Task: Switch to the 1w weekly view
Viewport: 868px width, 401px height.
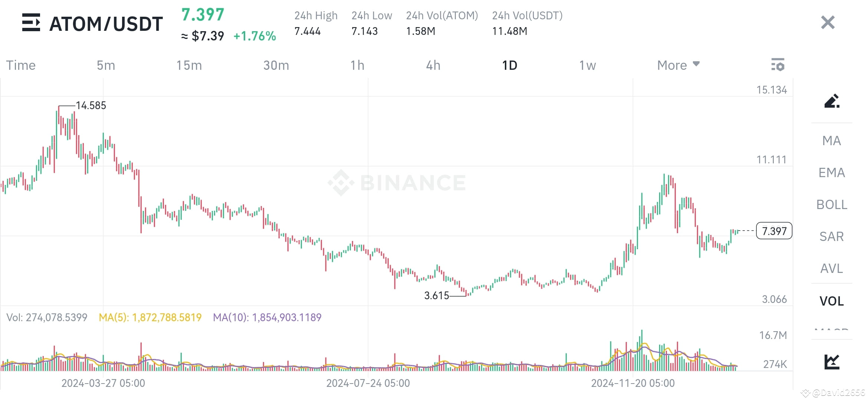Action: coord(586,65)
